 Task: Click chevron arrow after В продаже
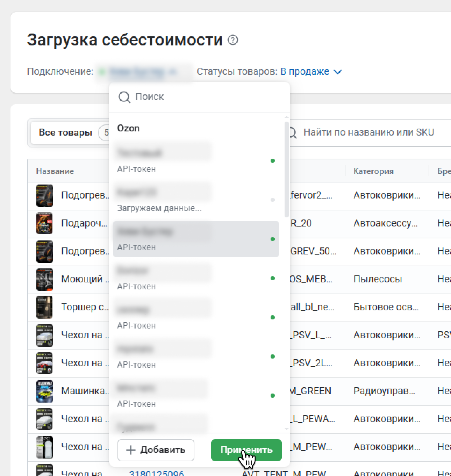tap(338, 72)
